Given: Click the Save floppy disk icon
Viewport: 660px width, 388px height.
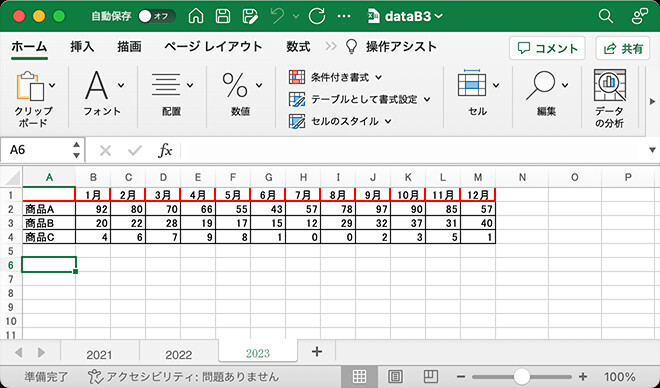Looking at the screenshot, I should click(223, 16).
